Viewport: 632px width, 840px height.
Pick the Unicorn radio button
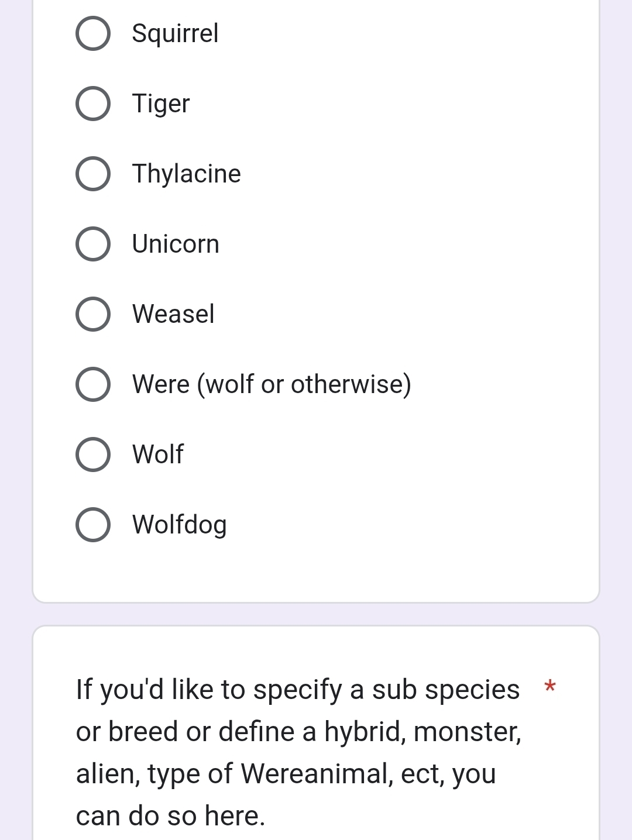[93, 244]
